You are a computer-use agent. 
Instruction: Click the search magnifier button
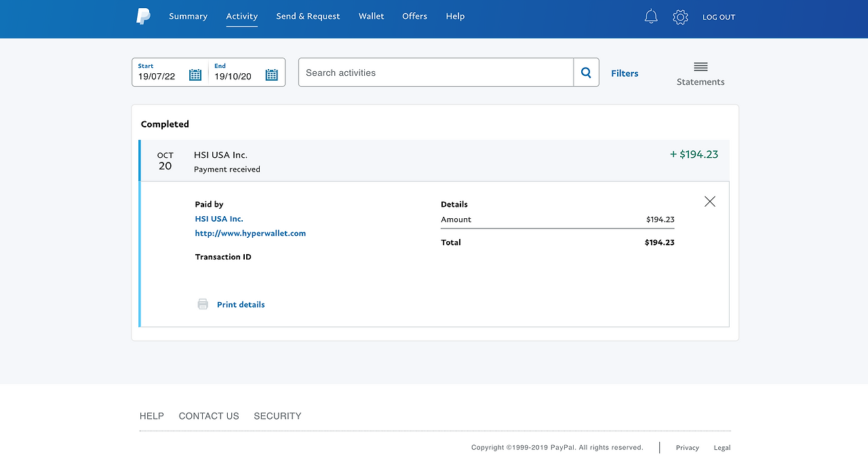point(586,72)
